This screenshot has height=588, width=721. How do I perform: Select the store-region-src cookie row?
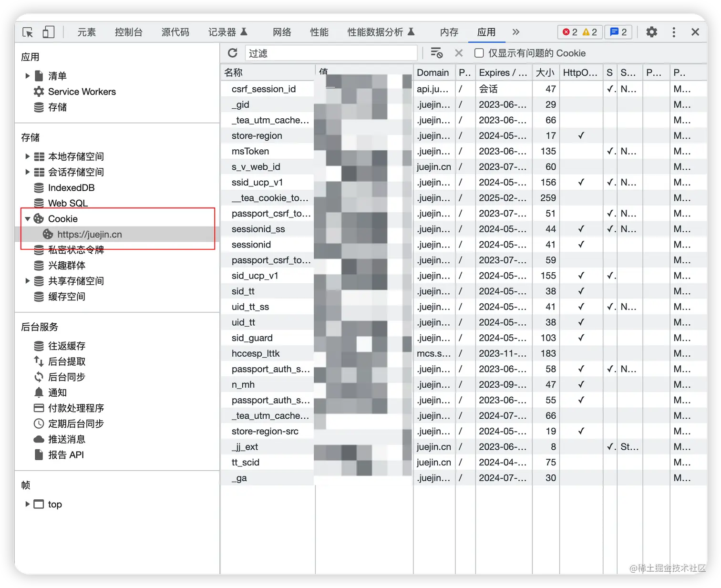point(463,431)
